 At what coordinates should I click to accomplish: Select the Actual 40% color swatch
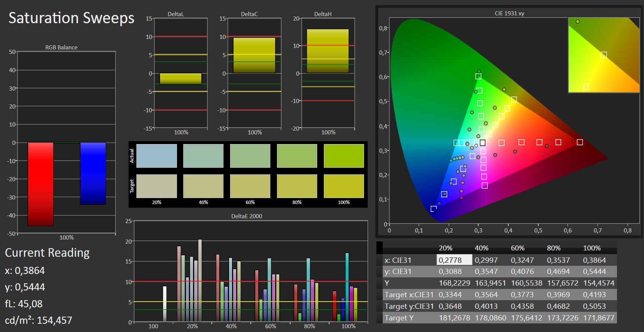[203, 156]
